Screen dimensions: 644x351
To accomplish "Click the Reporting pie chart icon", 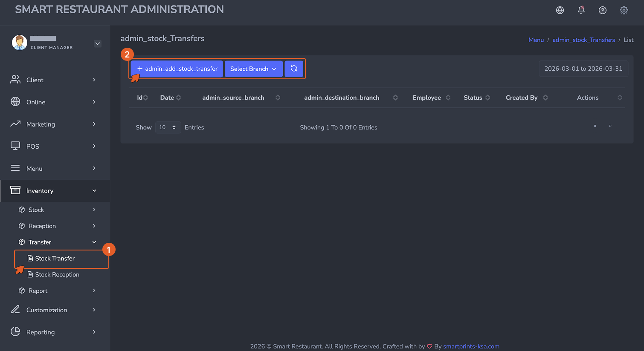I will (15, 332).
